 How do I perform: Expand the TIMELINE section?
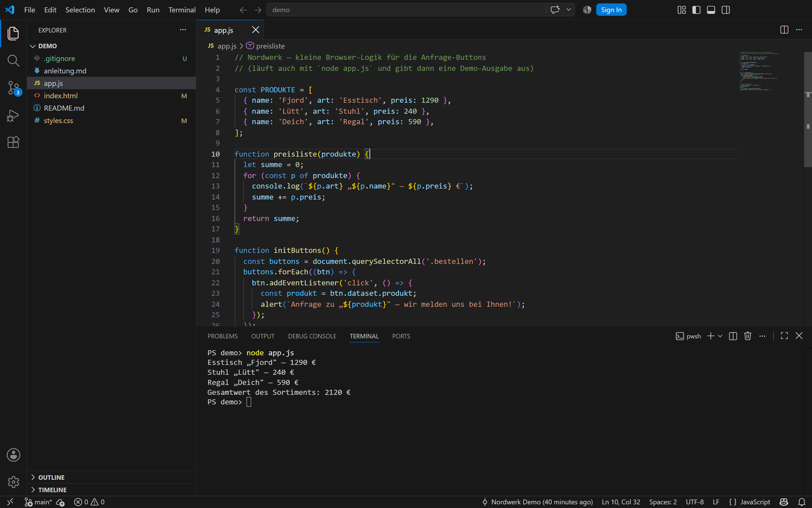112,490
